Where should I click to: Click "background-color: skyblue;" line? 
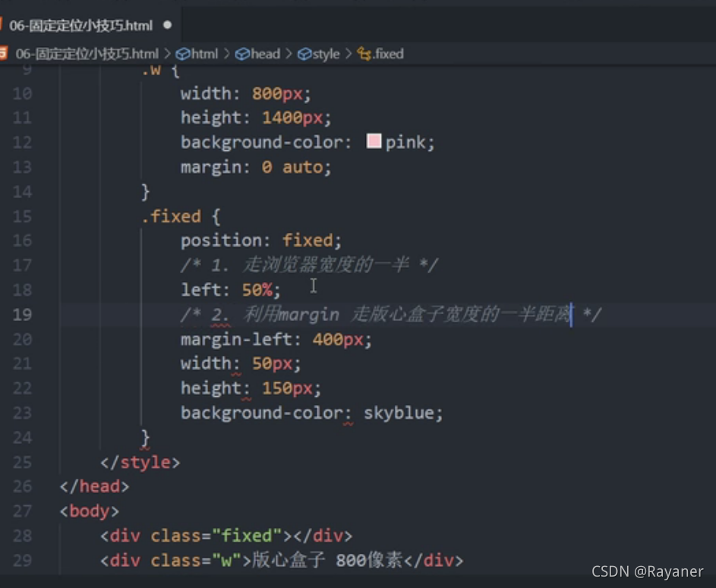click(x=312, y=413)
